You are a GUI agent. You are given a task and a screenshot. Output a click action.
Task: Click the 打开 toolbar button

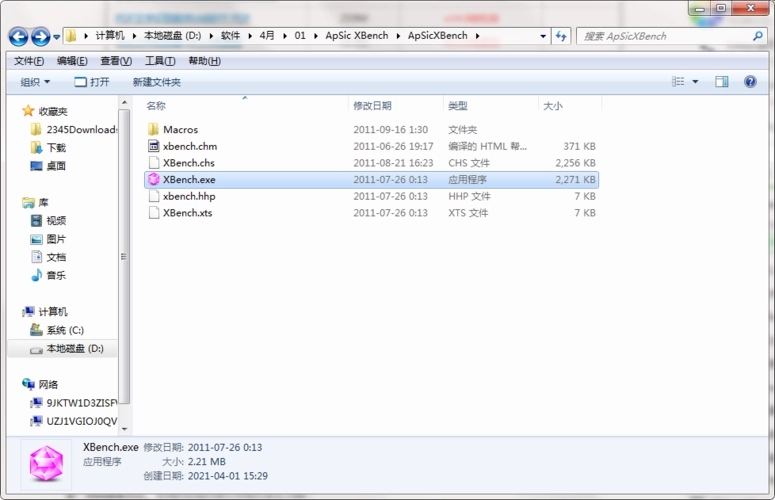tap(92, 82)
